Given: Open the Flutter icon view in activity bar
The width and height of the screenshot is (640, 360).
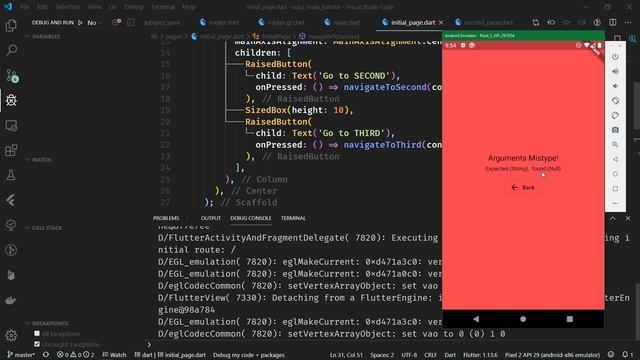Looking at the screenshot, I should point(11,200).
